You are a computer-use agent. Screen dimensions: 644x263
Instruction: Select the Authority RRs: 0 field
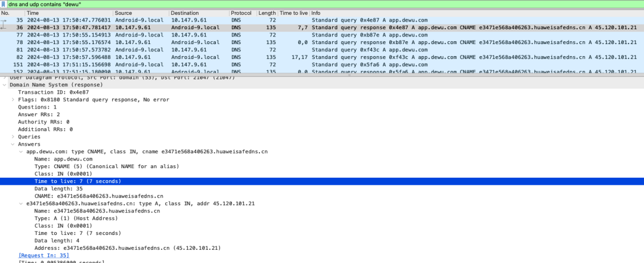coord(44,122)
